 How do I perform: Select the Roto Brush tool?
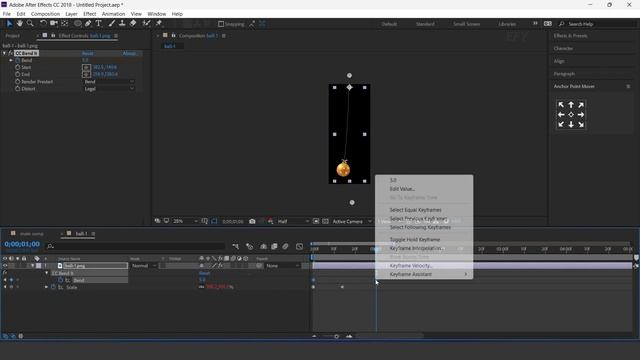(x=146, y=24)
